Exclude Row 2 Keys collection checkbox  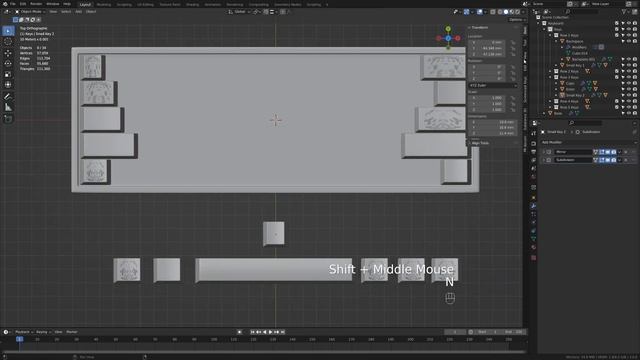(617, 71)
